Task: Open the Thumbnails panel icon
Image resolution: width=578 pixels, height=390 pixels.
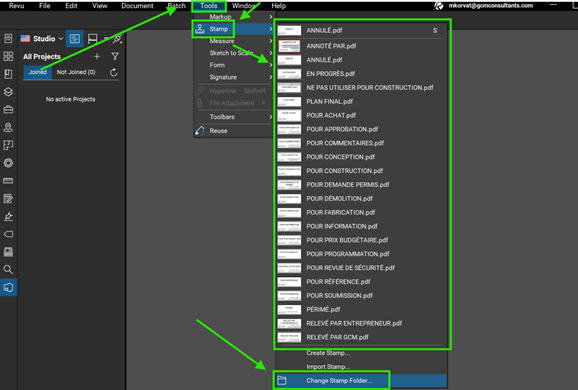Action: [x=8, y=56]
